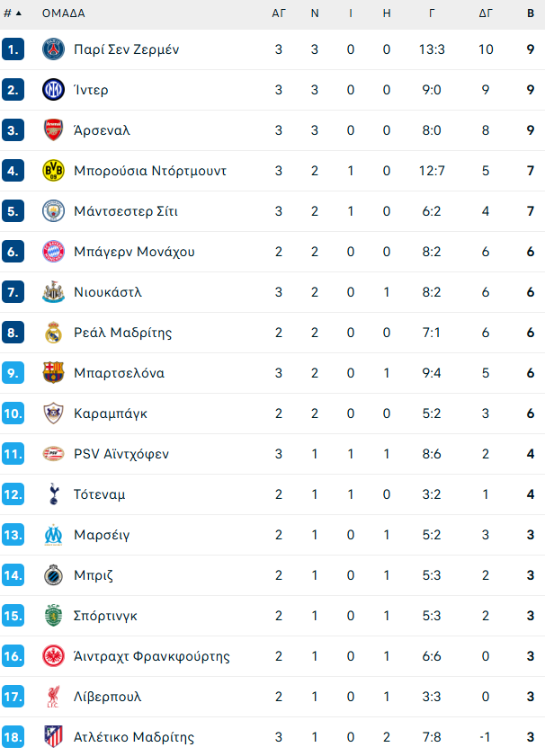Sort by the ΔΓ column header
Image resolution: width=545 pixels, height=756 pixels.
point(486,13)
